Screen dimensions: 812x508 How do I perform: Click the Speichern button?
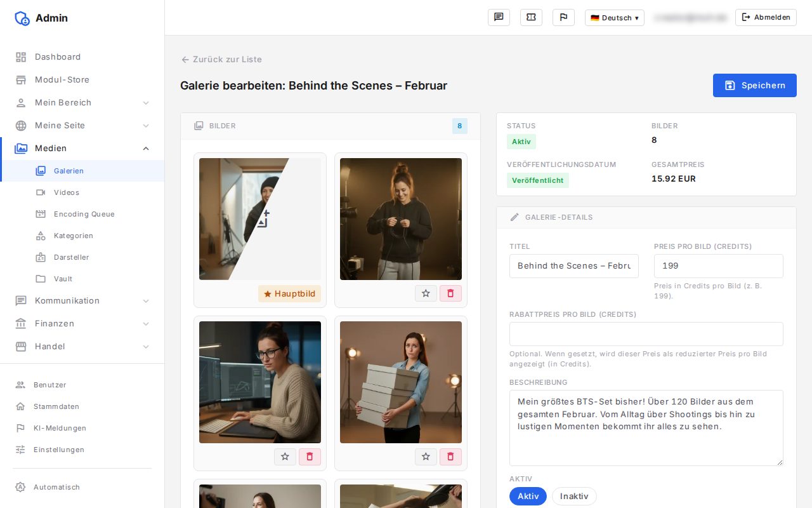point(755,86)
